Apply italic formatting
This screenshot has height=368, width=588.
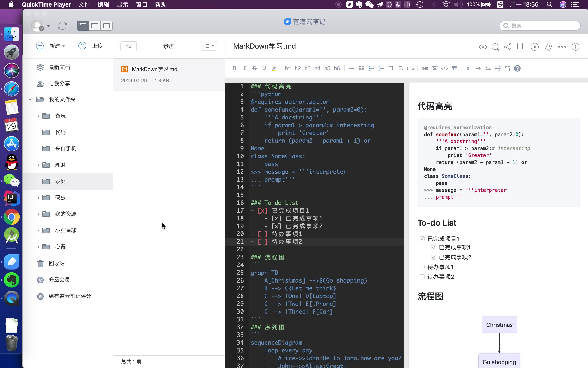[x=244, y=68]
